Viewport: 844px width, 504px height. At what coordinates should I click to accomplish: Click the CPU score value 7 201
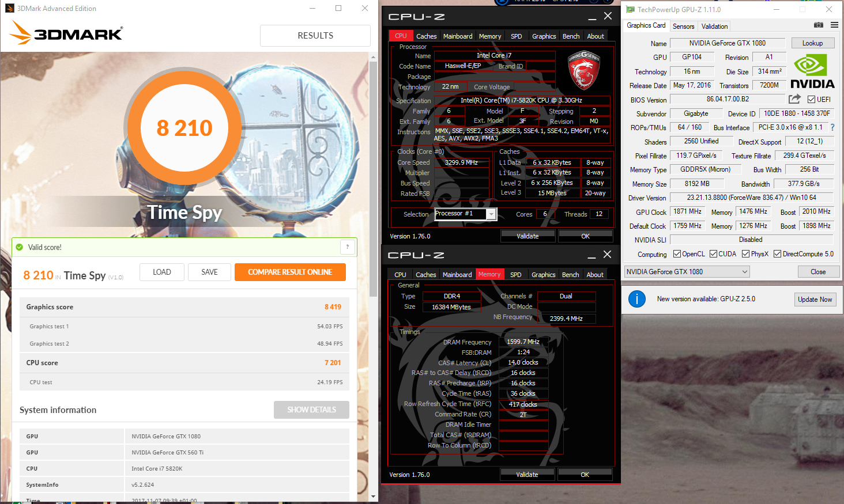(333, 363)
